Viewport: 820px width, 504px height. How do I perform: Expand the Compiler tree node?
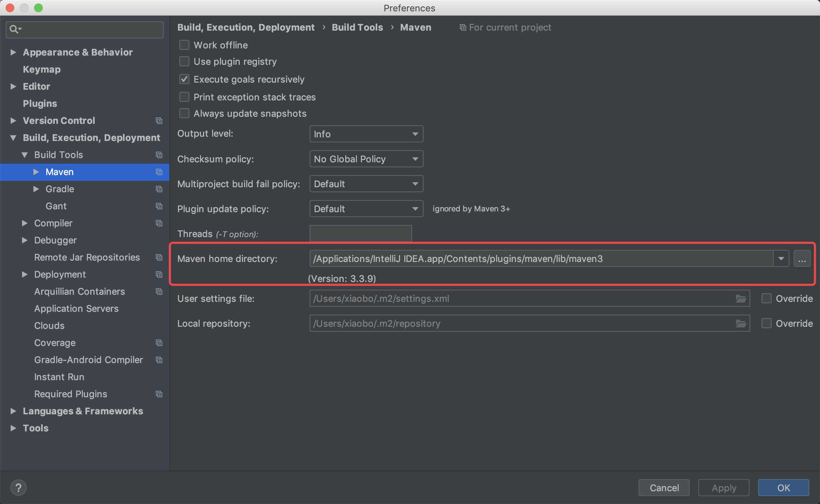[25, 223]
